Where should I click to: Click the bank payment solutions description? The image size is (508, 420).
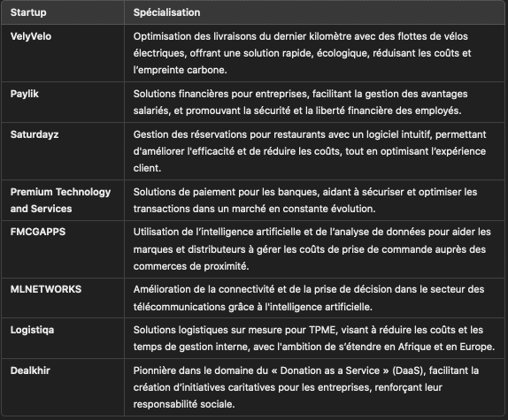[x=305, y=201]
